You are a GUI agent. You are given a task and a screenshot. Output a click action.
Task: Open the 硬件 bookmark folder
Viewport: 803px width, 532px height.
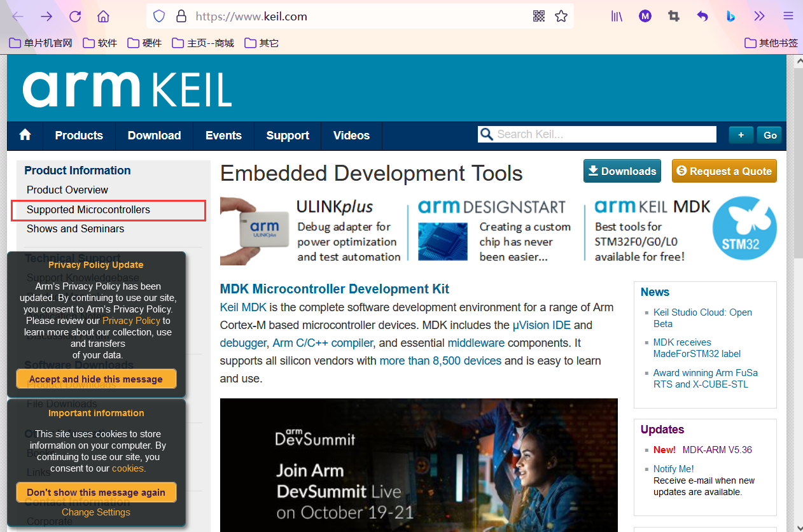[x=144, y=43]
